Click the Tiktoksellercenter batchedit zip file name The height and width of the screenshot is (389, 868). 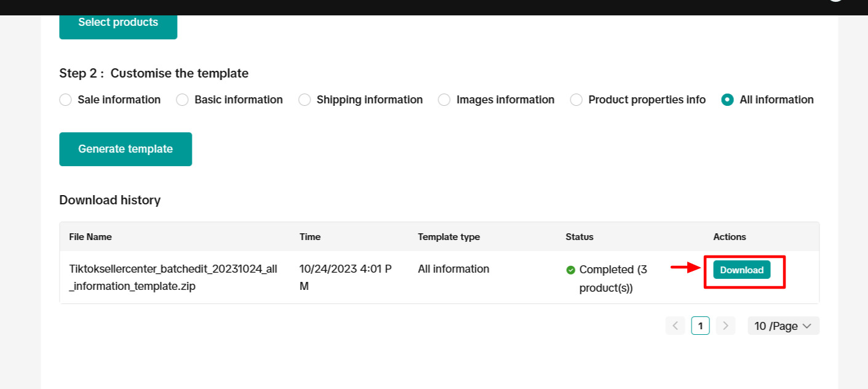click(x=173, y=278)
